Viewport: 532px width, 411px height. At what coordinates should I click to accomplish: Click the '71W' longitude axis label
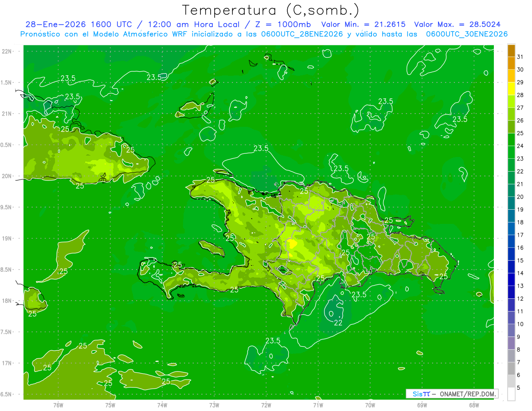point(318,405)
